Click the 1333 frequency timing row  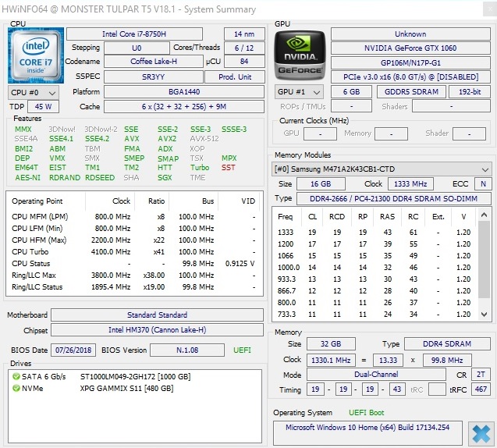pyautogui.click(x=375, y=233)
